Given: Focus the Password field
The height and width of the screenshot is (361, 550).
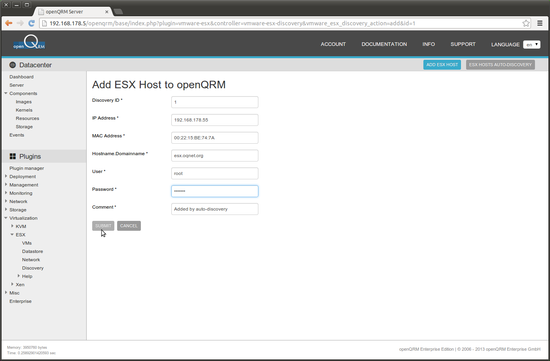Looking at the screenshot, I should tap(215, 191).
